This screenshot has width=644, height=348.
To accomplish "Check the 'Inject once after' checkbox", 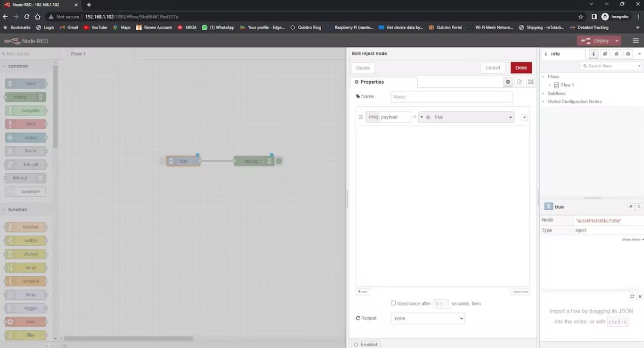I will pos(394,303).
